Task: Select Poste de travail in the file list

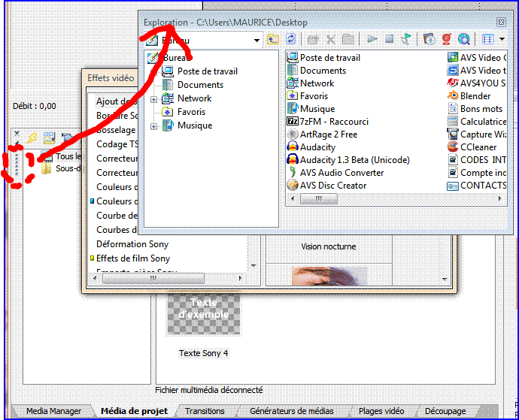Action: (x=323, y=58)
